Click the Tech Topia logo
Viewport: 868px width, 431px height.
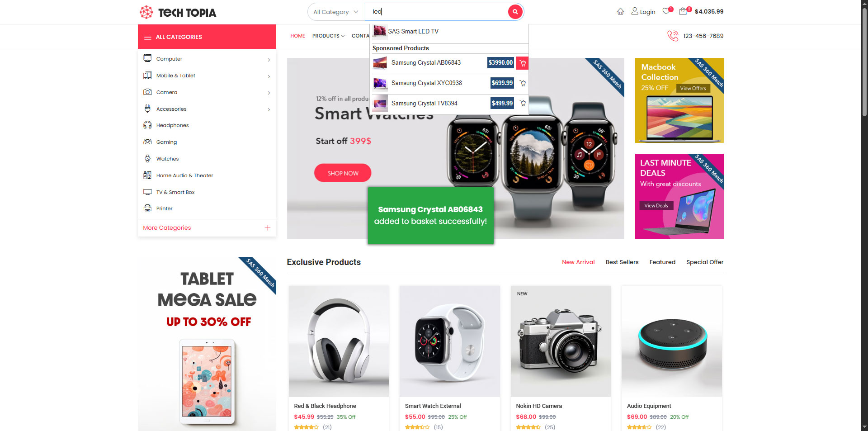pos(178,12)
